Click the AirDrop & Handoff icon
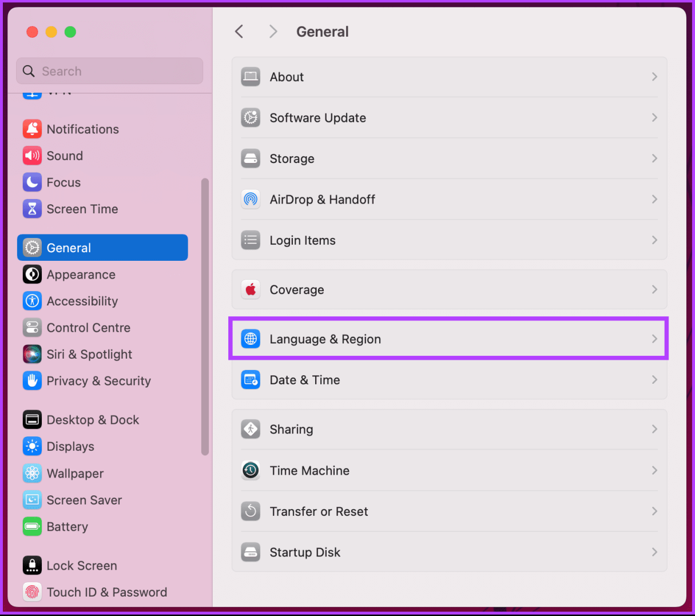 (251, 199)
